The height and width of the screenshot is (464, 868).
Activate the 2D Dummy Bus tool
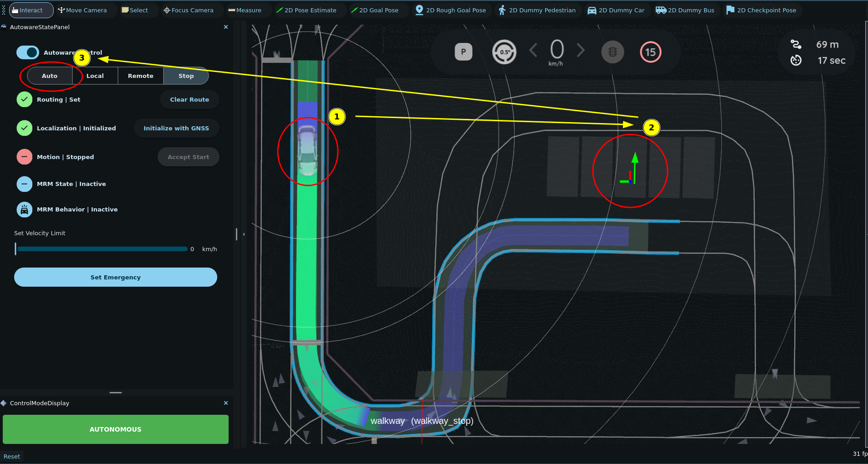pos(685,10)
